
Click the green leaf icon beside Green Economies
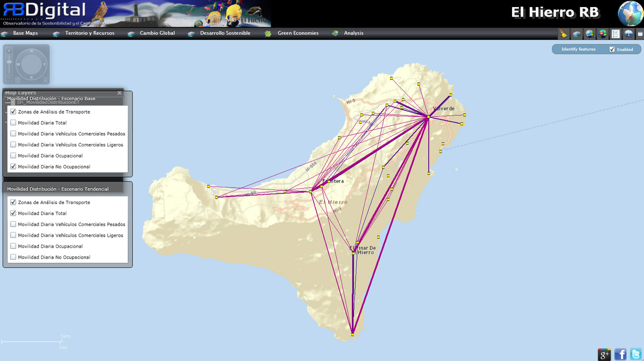click(x=268, y=34)
